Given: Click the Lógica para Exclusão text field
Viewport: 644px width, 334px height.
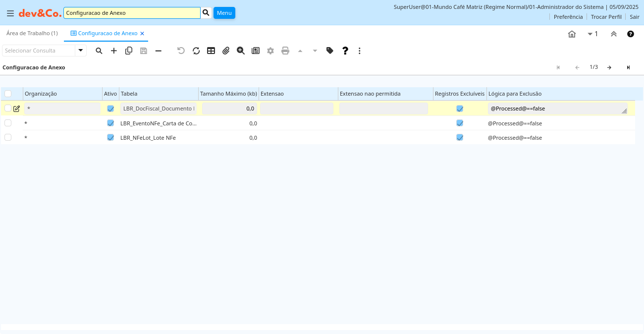Looking at the screenshot, I should 555,109.
